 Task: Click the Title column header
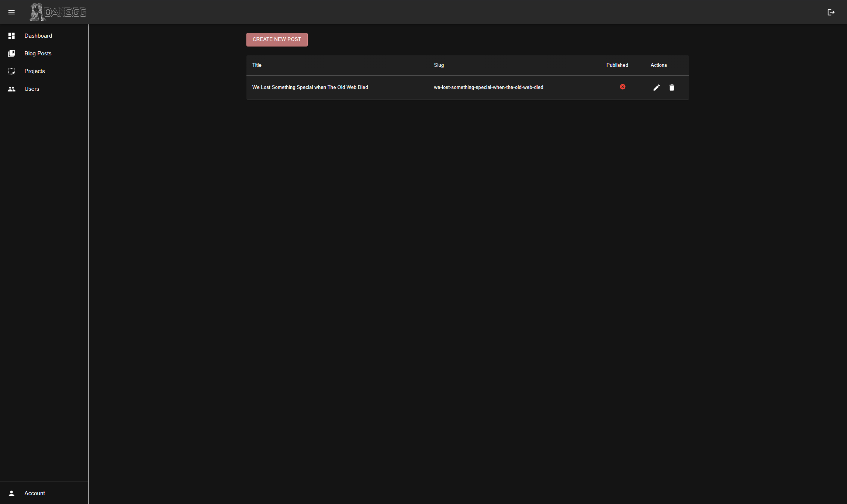[257, 65]
